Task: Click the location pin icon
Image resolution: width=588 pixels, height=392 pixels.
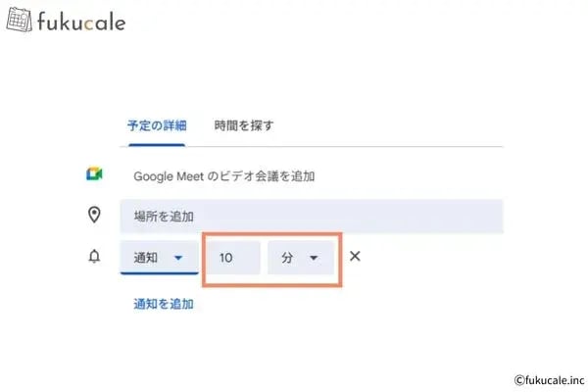Action: coord(94,215)
